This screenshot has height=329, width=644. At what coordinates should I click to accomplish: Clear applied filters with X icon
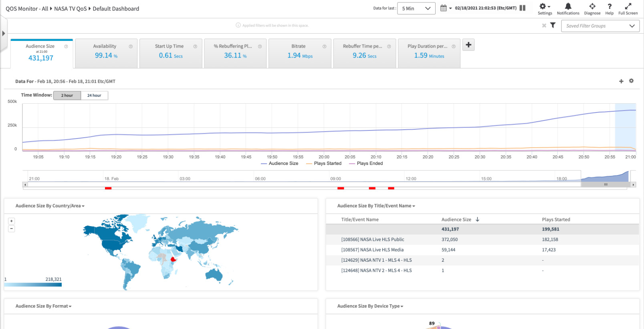[x=544, y=26]
